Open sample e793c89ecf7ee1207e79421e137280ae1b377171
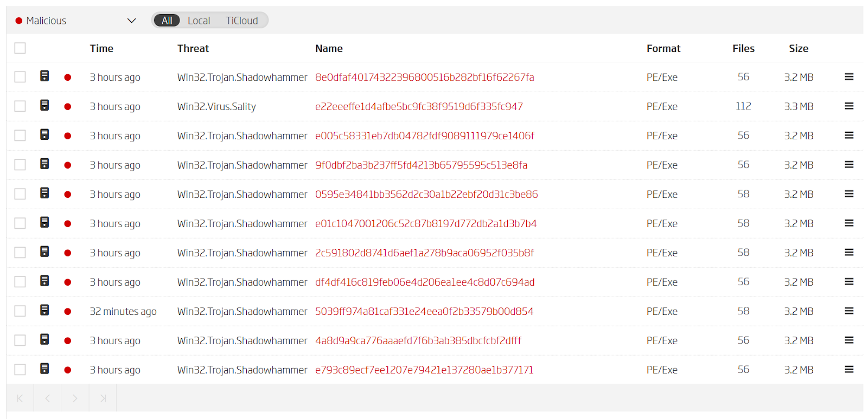Image resolution: width=868 pixels, height=419 pixels. click(x=424, y=370)
